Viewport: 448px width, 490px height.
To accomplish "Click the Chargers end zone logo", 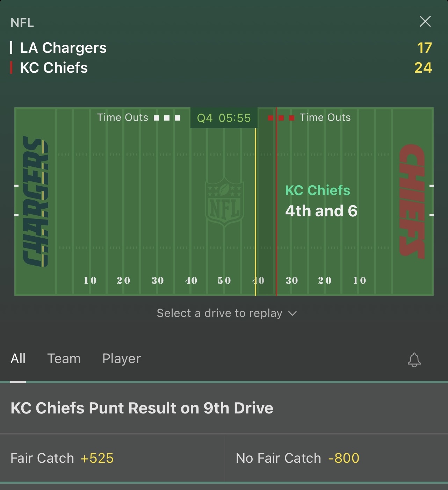I will (x=35, y=201).
